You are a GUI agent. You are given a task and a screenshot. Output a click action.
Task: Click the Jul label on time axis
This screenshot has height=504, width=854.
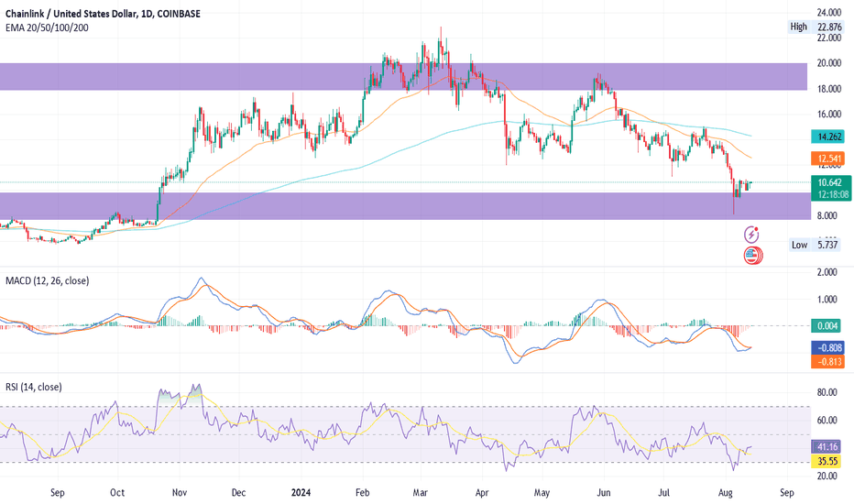(663, 493)
